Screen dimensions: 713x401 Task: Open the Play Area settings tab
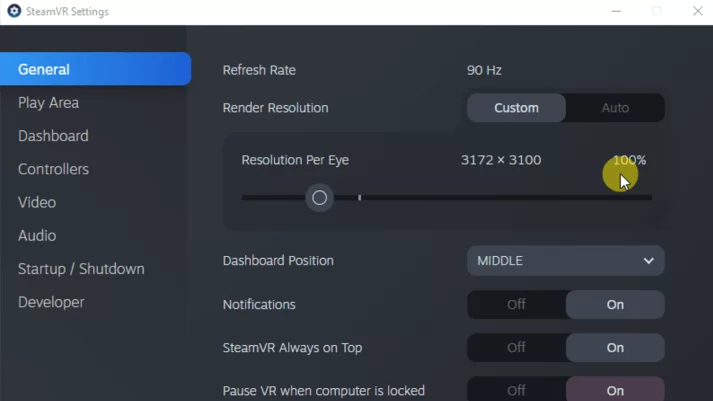48,103
